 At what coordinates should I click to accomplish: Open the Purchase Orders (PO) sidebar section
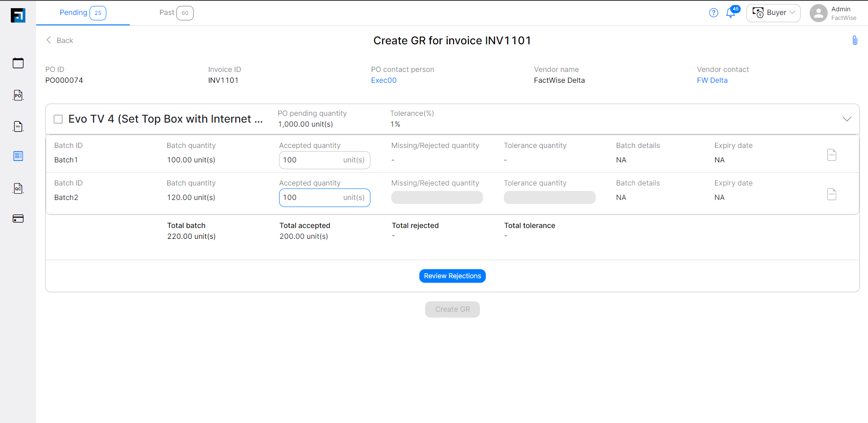18,95
